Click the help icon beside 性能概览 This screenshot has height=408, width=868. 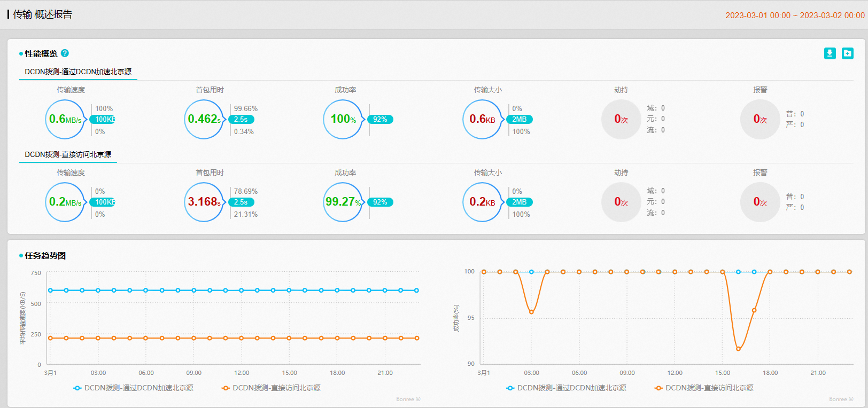tap(65, 53)
